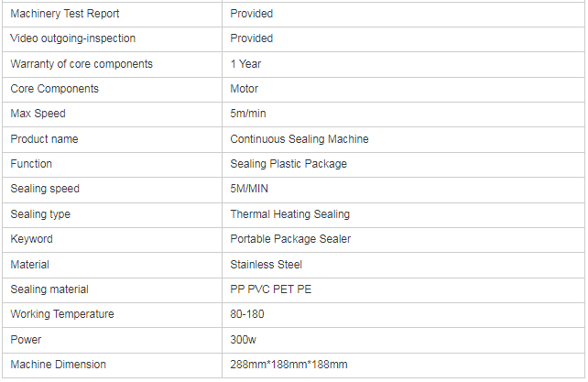This screenshot has width=588, height=382.
Task: Select the "Portable Package Sealer" keyword value
Action: 290,239
